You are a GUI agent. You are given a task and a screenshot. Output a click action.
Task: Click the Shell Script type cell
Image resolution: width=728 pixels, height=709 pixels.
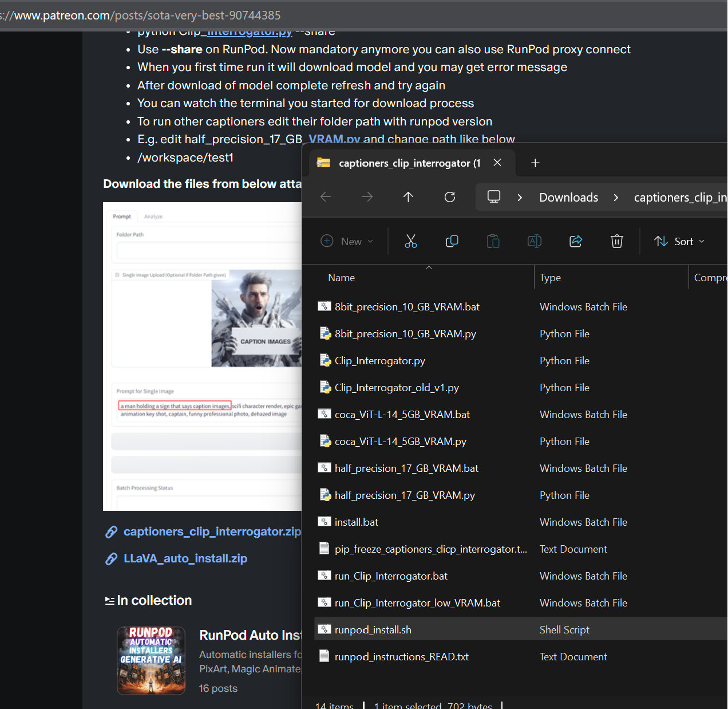coord(564,630)
